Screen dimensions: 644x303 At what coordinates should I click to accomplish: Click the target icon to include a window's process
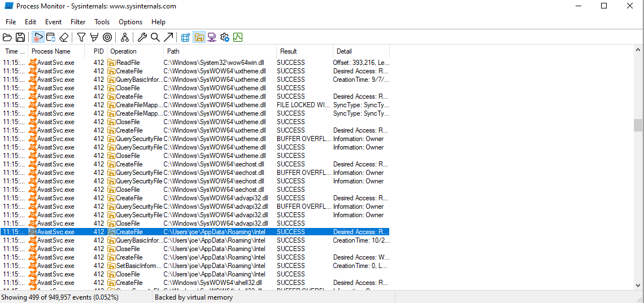(107, 37)
